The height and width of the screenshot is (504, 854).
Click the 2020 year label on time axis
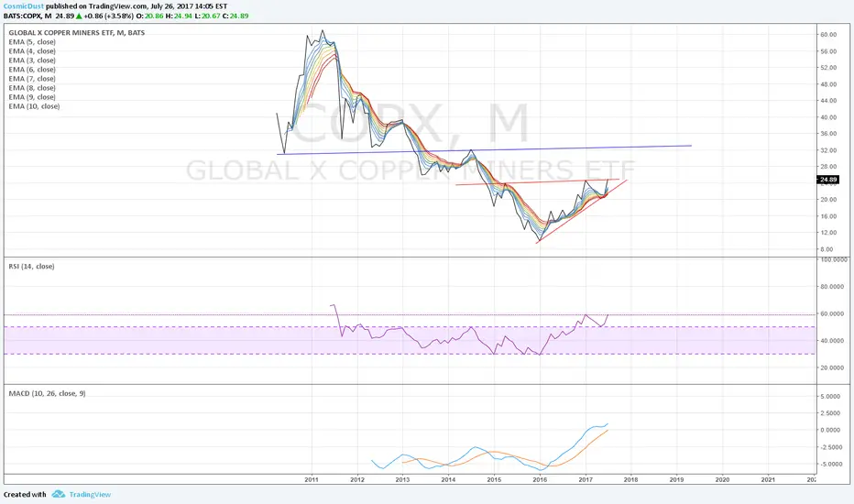722,480
